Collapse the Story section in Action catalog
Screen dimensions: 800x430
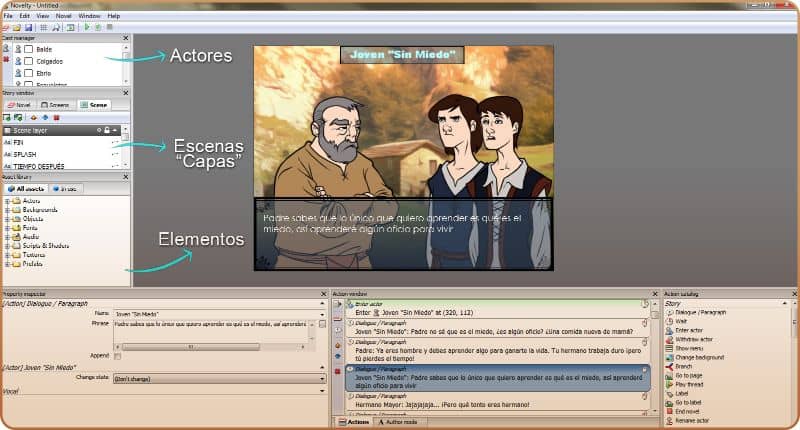[784, 303]
